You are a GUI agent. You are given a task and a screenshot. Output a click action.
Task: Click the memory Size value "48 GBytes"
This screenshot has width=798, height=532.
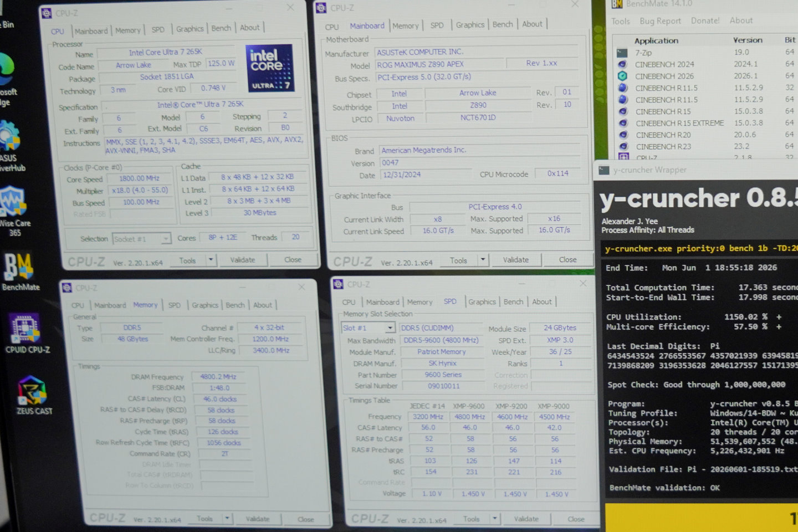tap(132, 339)
